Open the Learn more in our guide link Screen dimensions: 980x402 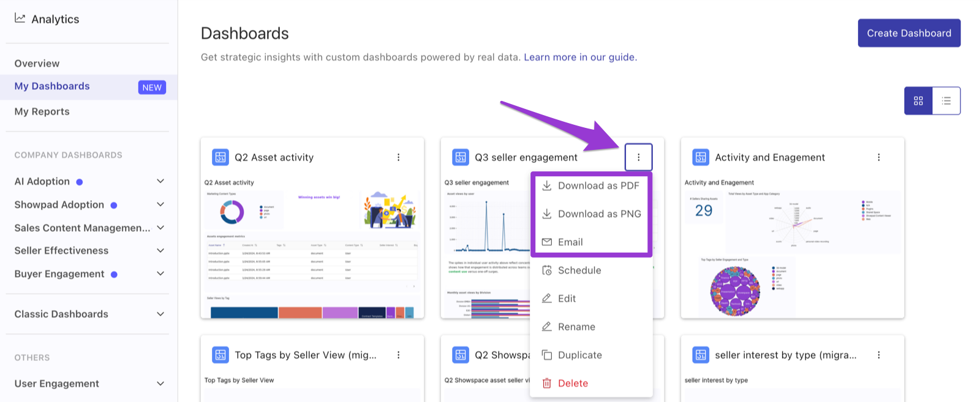(x=580, y=57)
